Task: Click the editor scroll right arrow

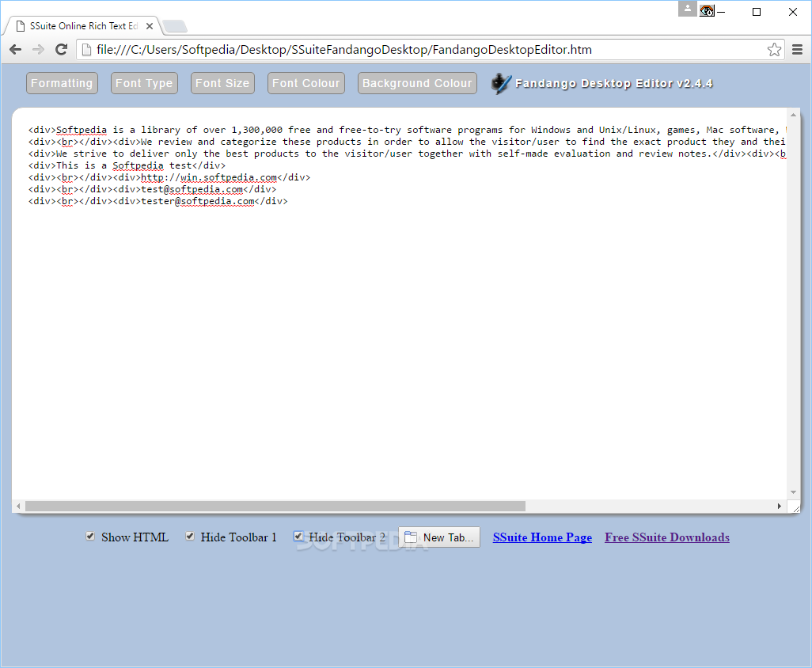Action: [x=780, y=506]
